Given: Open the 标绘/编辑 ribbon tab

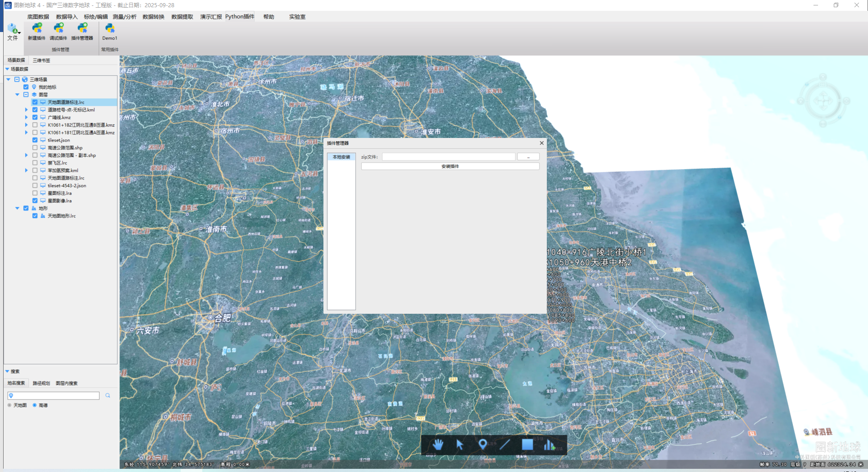Looking at the screenshot, I should 95,17.
